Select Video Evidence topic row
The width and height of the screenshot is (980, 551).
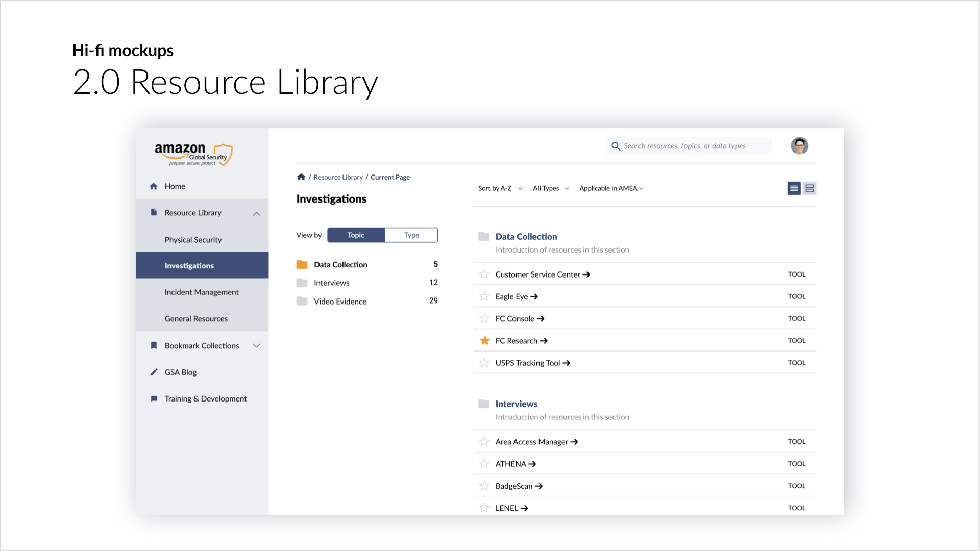click(x=367, y=301)
